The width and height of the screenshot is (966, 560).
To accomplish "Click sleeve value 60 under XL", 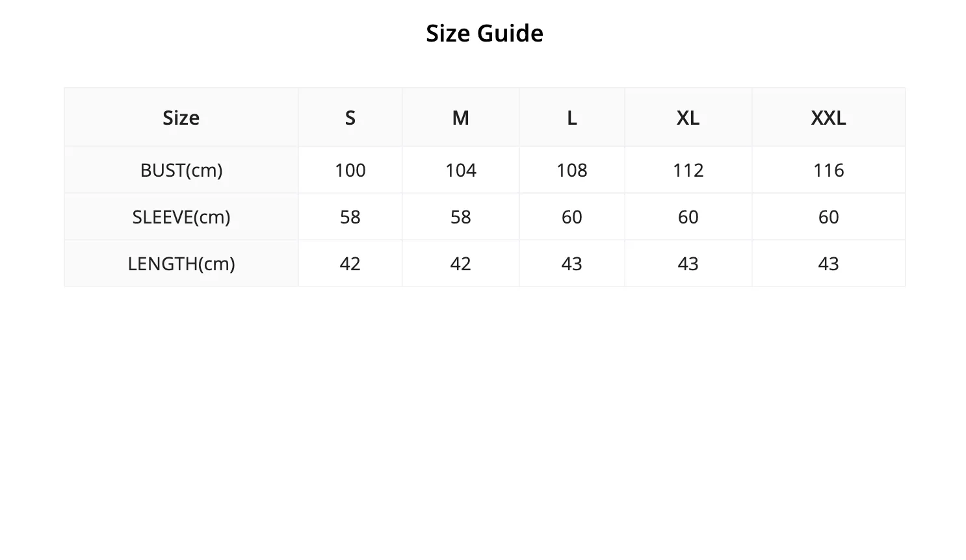I will (688, 217).
